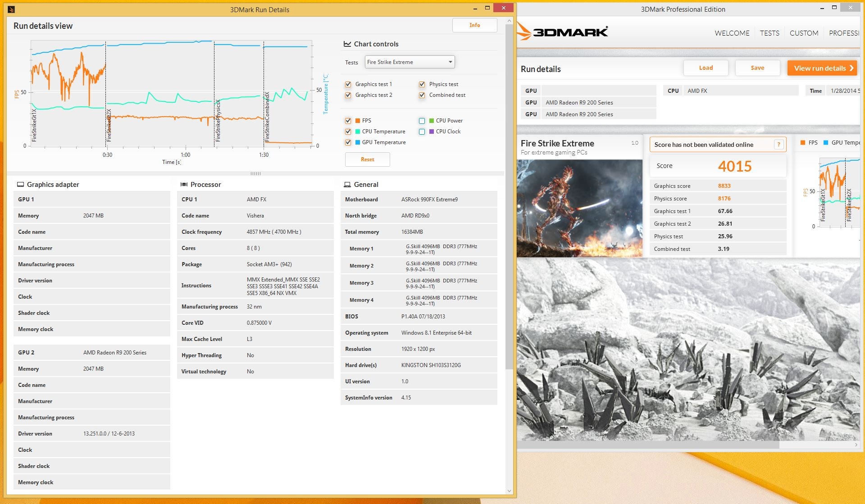Screen dimensions: 865x504
Task: Disable the CPU Temperature series checkbox
Action: 348,132
